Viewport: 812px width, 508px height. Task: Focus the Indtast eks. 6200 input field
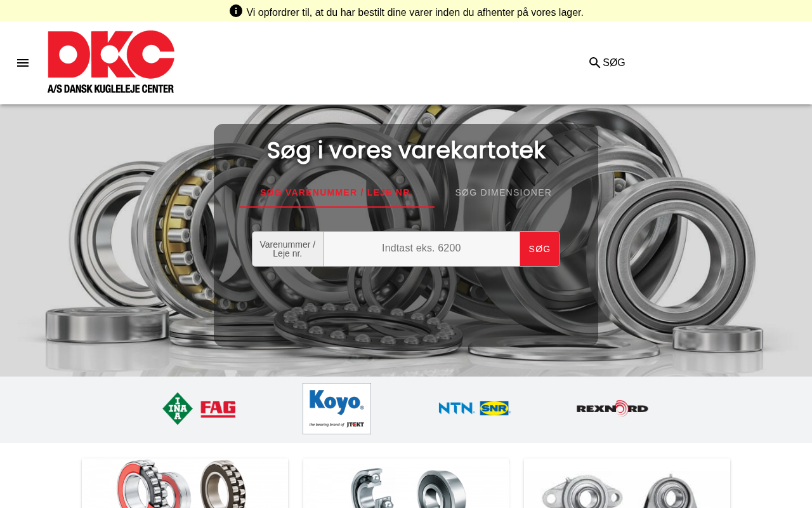[x=421, y=249]
